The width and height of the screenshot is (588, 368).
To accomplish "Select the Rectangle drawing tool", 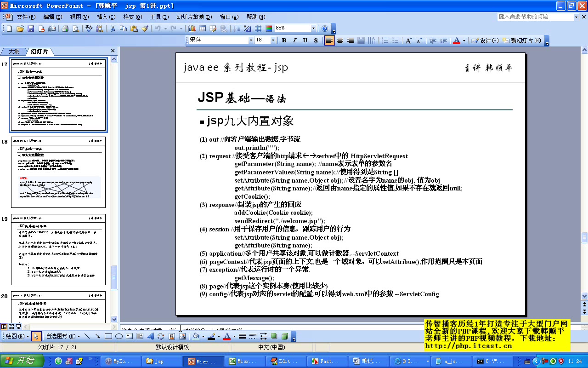I will coord(108,336).
